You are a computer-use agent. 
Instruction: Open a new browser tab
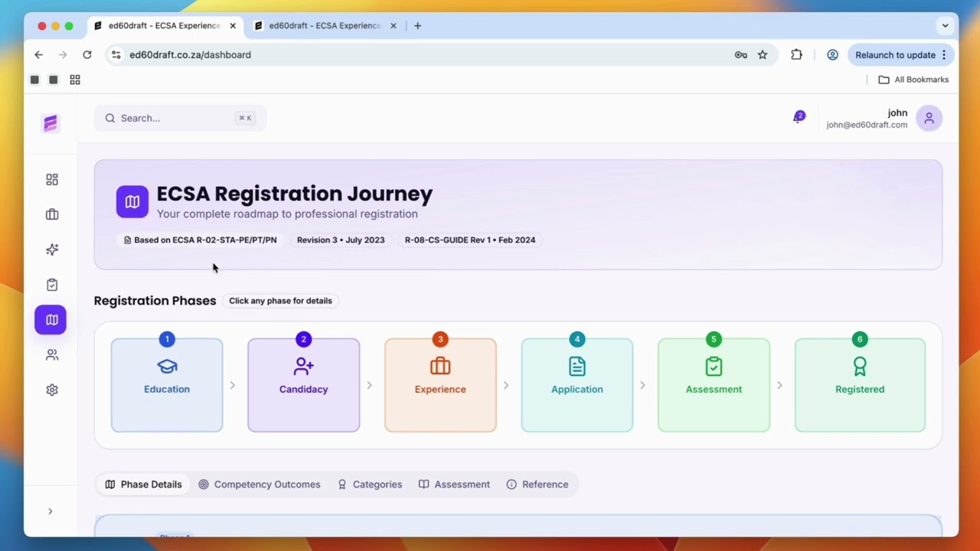coord(417,26)
